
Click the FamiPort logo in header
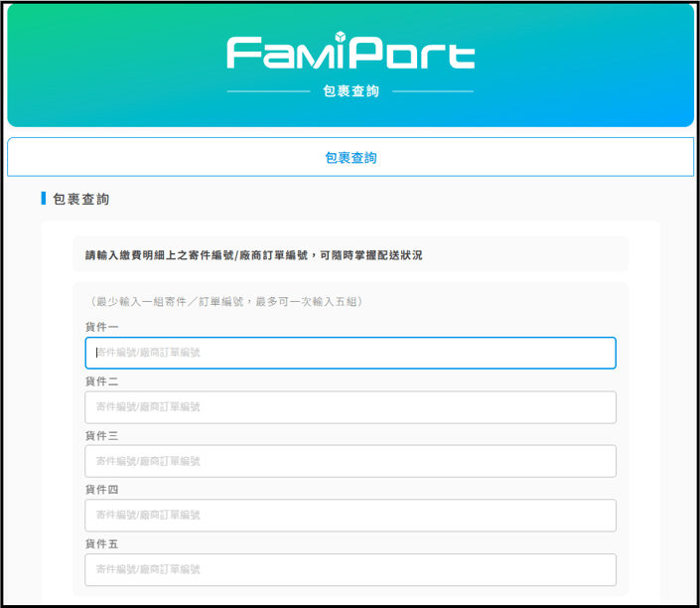point(350,53)
